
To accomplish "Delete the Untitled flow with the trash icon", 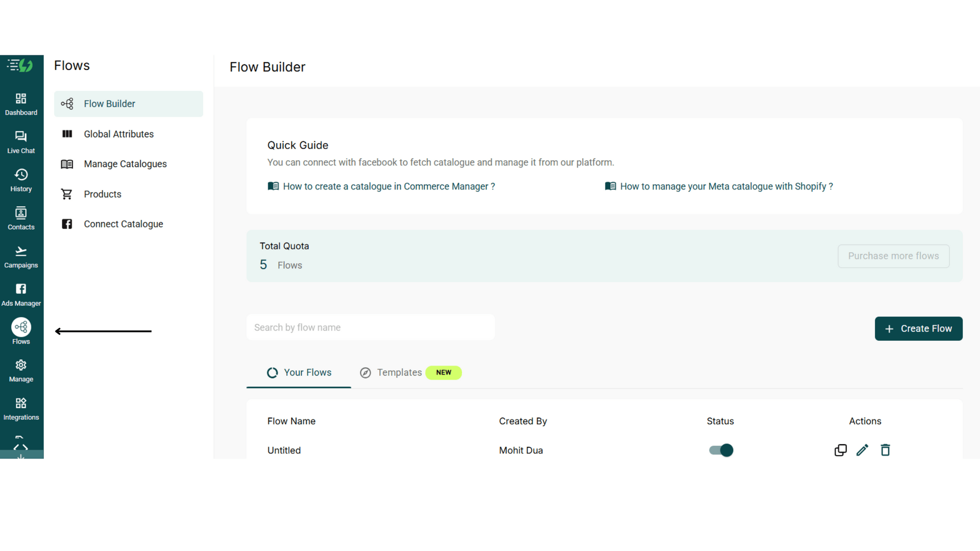I will point(885,450).
